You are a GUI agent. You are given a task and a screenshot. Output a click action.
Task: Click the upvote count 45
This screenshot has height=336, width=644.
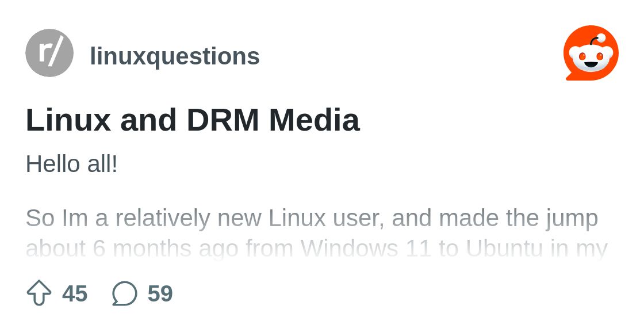(75, 293)
